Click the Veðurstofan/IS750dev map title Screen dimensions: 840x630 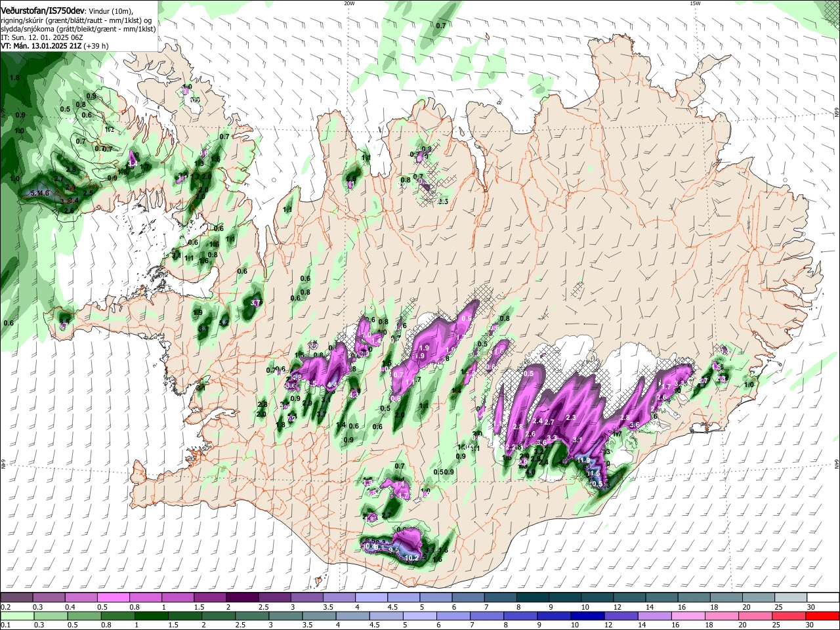point(43,10)
